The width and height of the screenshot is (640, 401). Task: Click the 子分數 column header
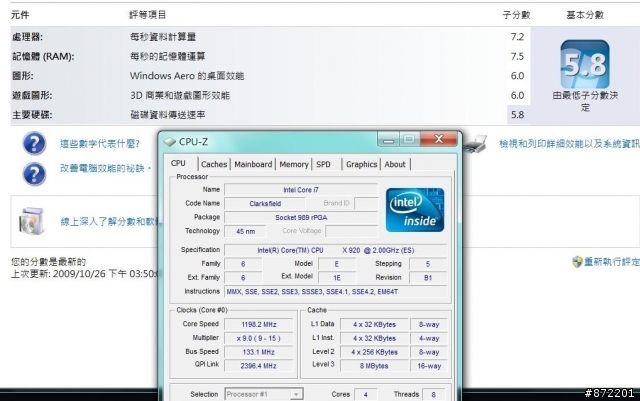click(516, 15)
